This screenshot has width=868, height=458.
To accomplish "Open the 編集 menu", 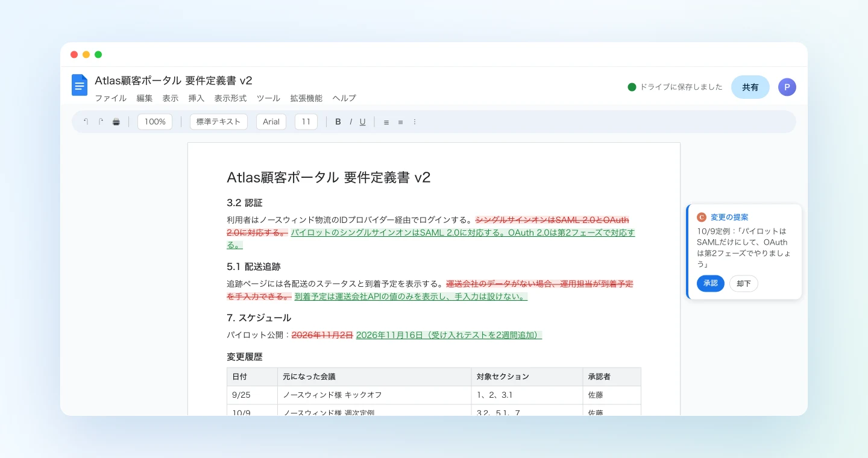I will point(144,98).
